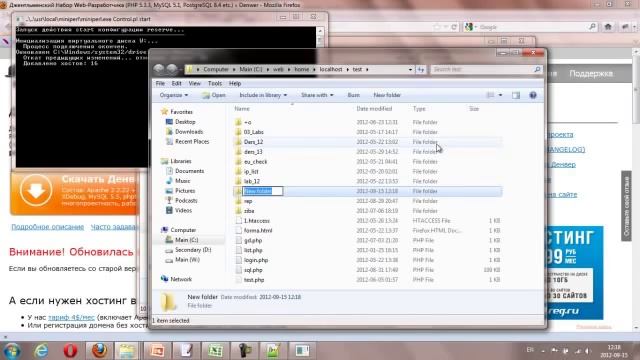Open Firefox from the taskbar

(x=99, y=351)
